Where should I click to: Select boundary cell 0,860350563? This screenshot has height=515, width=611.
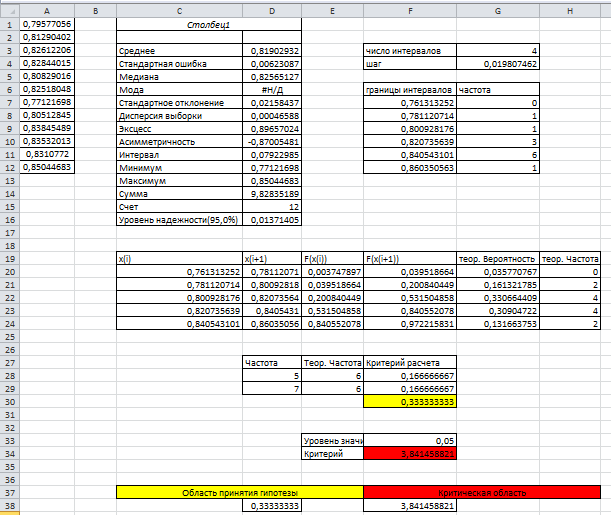[410, 168]
